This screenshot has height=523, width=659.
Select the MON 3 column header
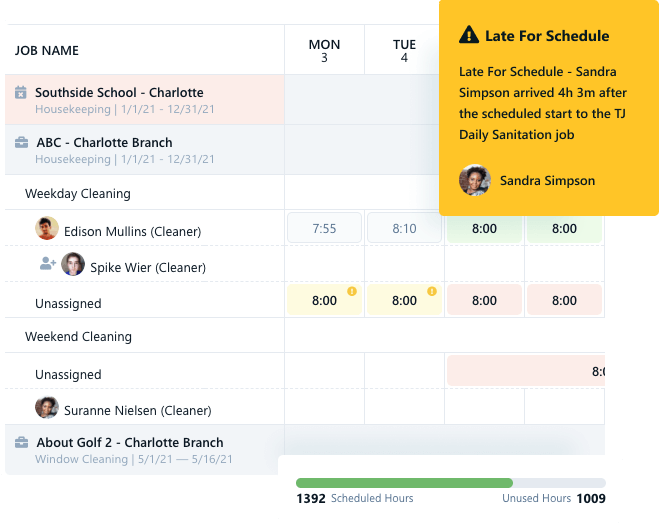324,51
